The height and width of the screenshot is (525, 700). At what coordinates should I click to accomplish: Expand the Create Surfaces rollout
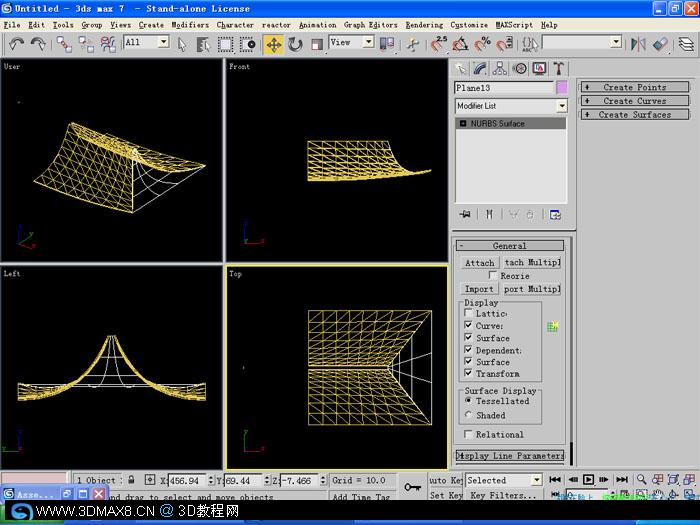(x=634, y=115)
